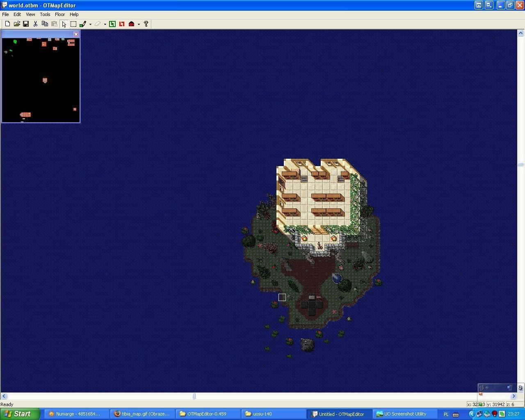
Task: Click the red floor level icon
Action: click(122, 24)
